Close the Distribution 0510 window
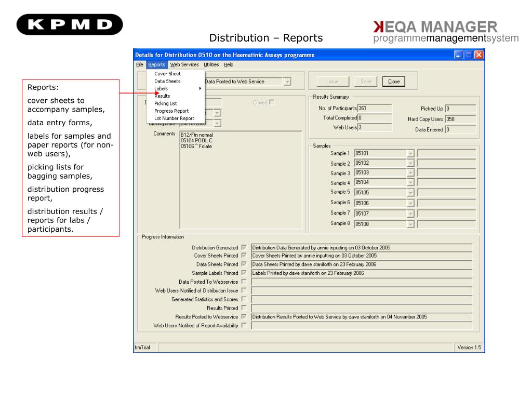The height and width of the screenshot is (399, 532). click(x=478, y=55)
